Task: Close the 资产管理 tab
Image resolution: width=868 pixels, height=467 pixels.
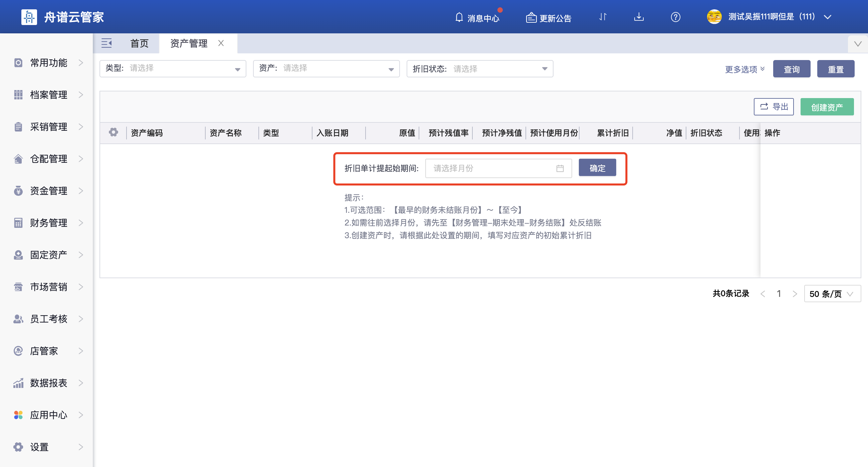Action: point(221,43)
